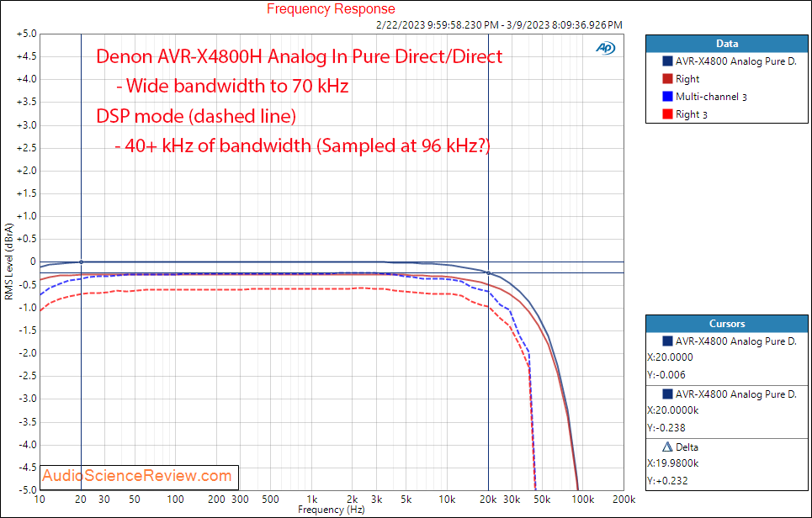
Task: Click the '-2.5' y-axis tick label
Action: tap(27, 376)
